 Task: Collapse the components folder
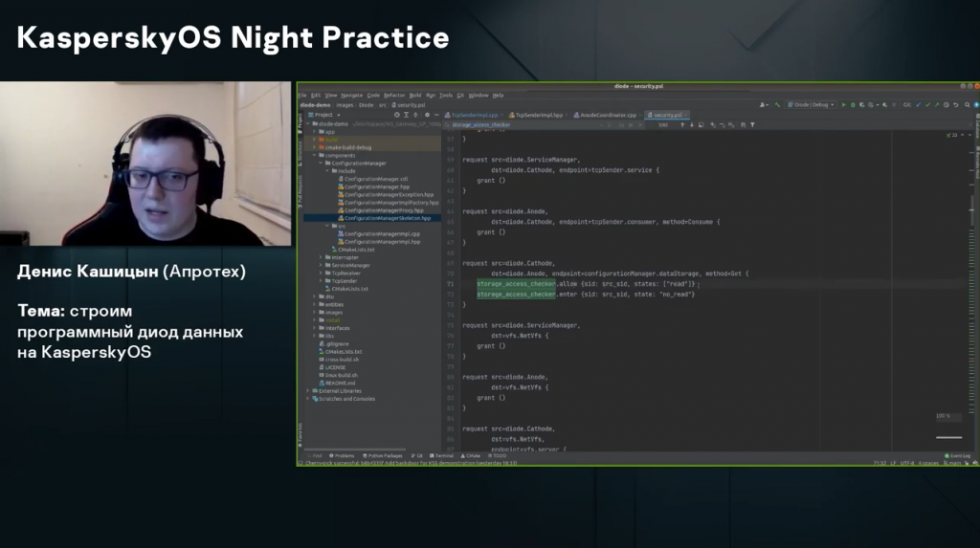[x=314, y=156]
